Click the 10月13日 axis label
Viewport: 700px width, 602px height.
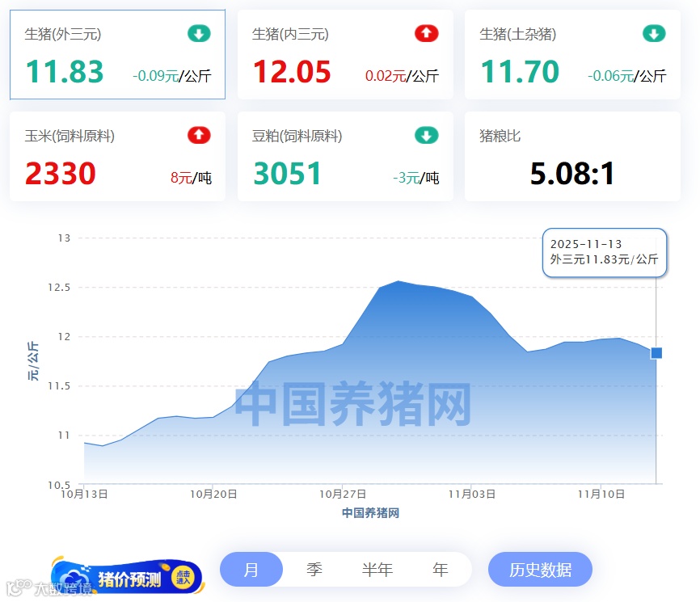[x=84, y=494]
